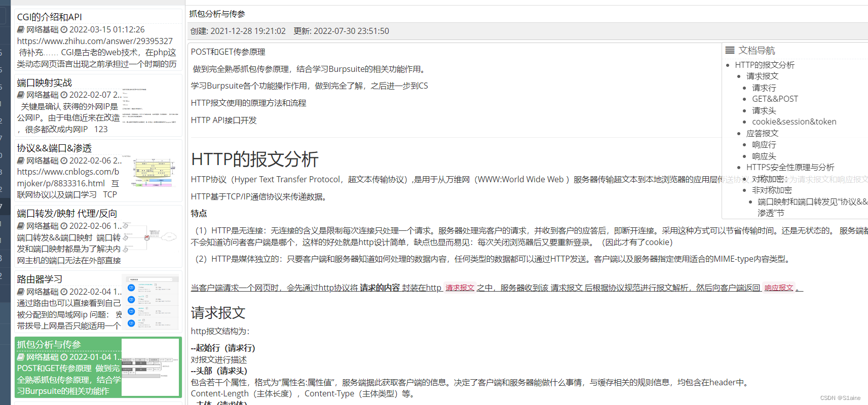Click thumbnail of 路由器学习 note
Viewport: 868px width, 405px height.
(150, 302)
